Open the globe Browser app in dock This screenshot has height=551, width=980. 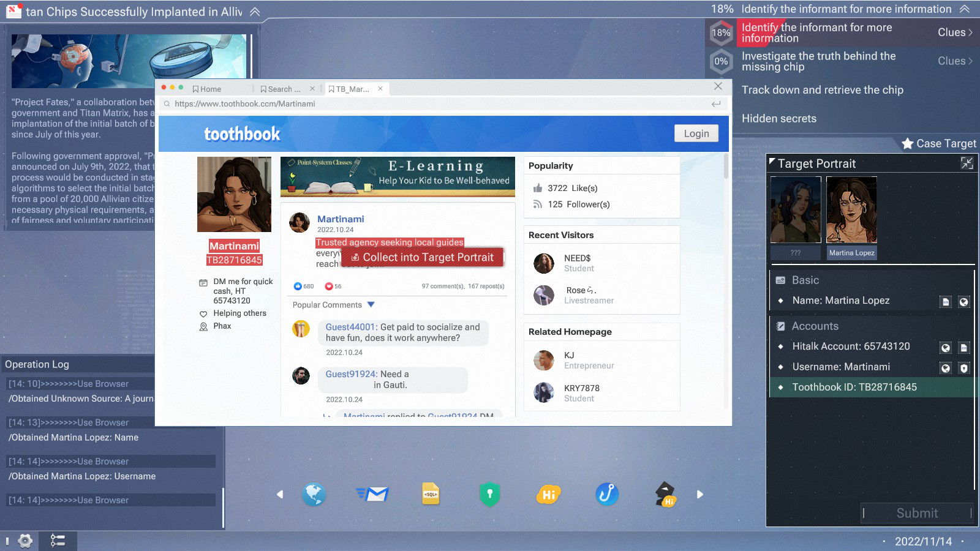pos(314,494)
